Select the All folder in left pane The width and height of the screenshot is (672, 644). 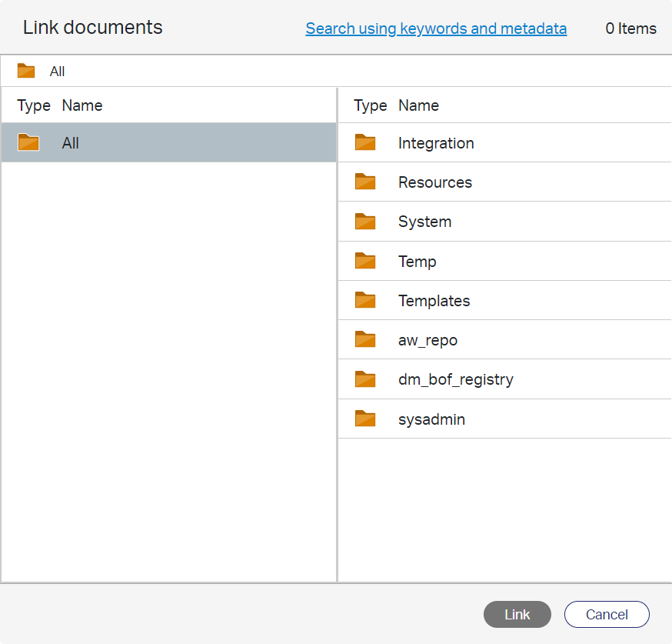71,143
